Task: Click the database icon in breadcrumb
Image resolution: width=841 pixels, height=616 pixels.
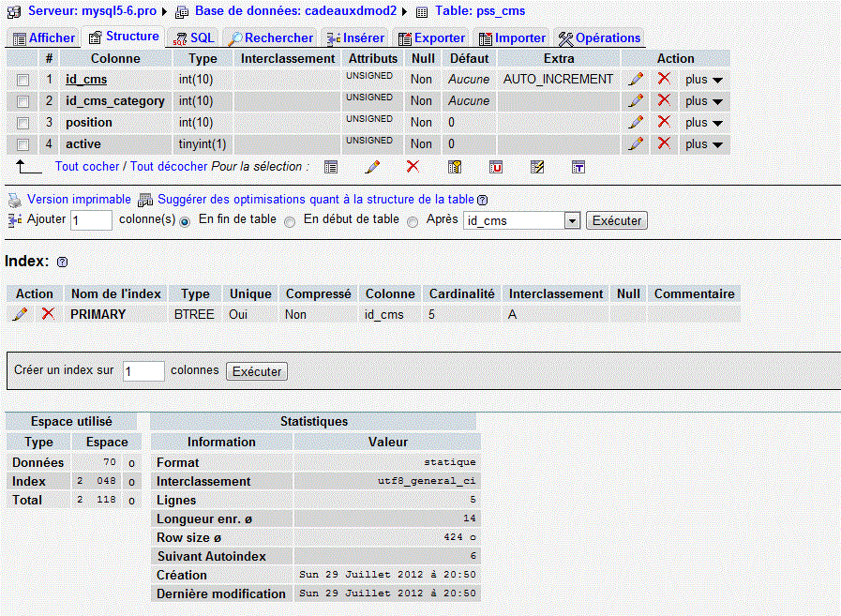Action: coord(183,11)
